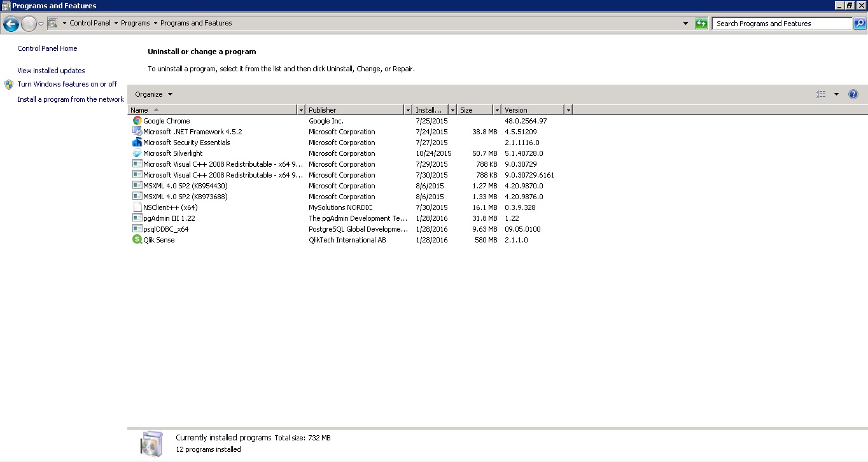868x462 pixels.
Task: Click the MSXML 4.0 SP2 (KB954430) icon
Action: (137, 186)
